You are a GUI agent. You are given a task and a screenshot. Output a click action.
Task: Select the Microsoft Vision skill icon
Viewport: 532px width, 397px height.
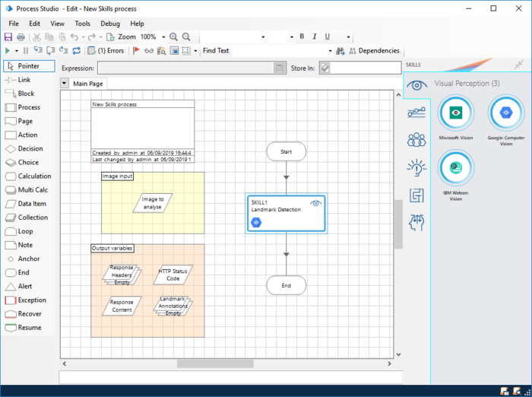coord(455,113)
